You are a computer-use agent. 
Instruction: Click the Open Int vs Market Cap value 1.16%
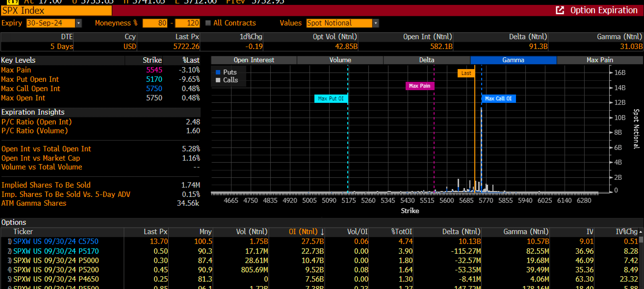(191, 158)
